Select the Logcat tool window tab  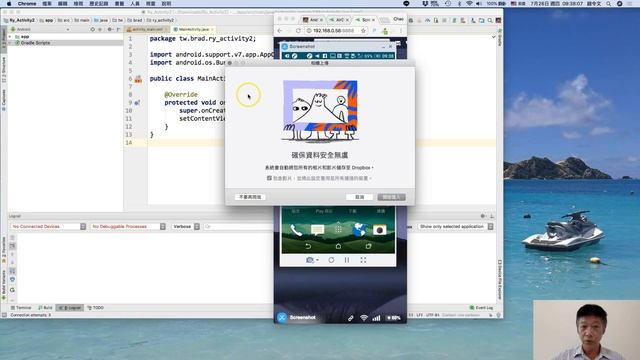(x=70, y=308)
